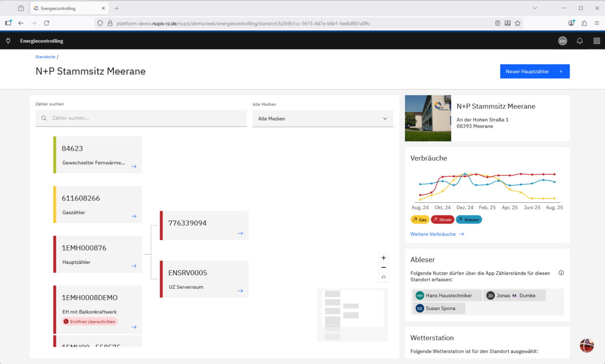Open the KH user avatar menu

click(562, 41)
